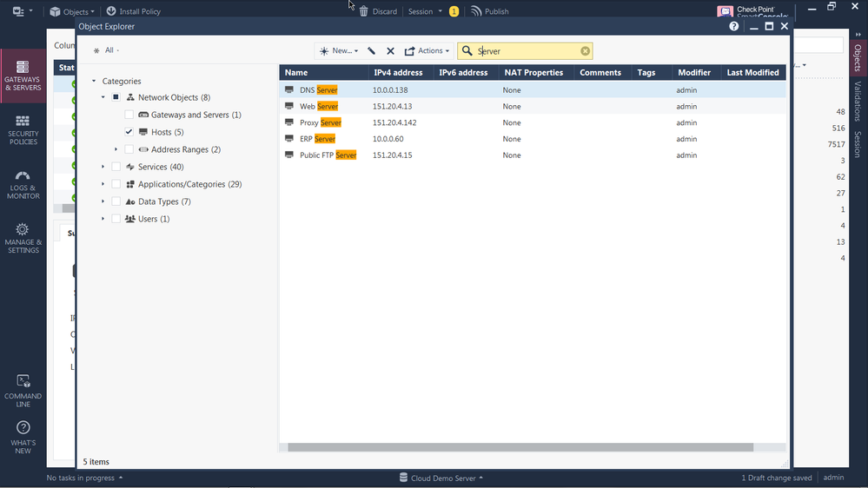Click the Publish icon
Screen dimensions: 868x488
click(x=476, y=11)
